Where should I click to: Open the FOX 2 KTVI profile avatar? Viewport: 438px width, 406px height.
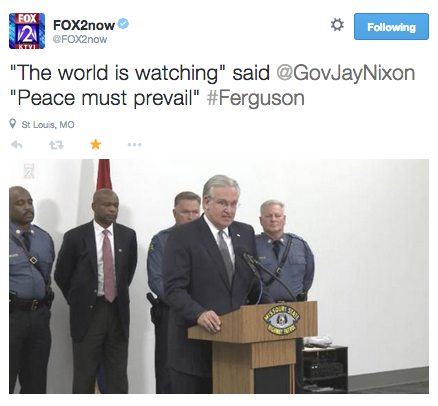[x=27, y=31]
